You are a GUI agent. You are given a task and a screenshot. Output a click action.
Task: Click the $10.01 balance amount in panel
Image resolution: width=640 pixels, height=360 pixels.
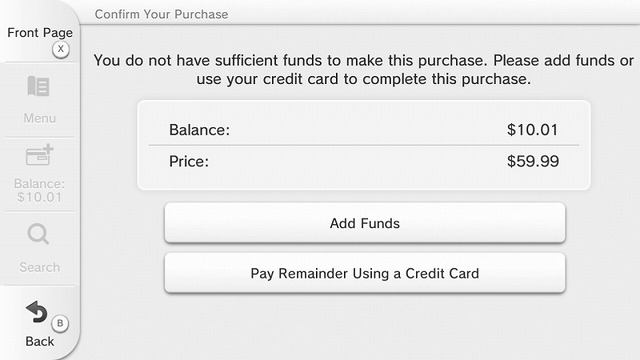(532, 130)
